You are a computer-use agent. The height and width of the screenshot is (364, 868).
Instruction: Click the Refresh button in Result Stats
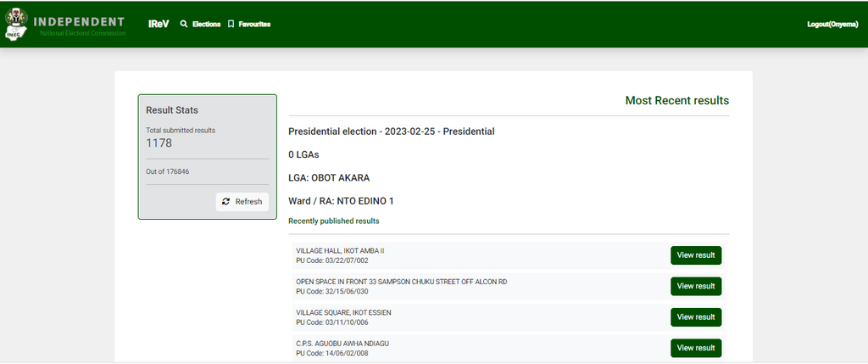click(x=242, y=202)
